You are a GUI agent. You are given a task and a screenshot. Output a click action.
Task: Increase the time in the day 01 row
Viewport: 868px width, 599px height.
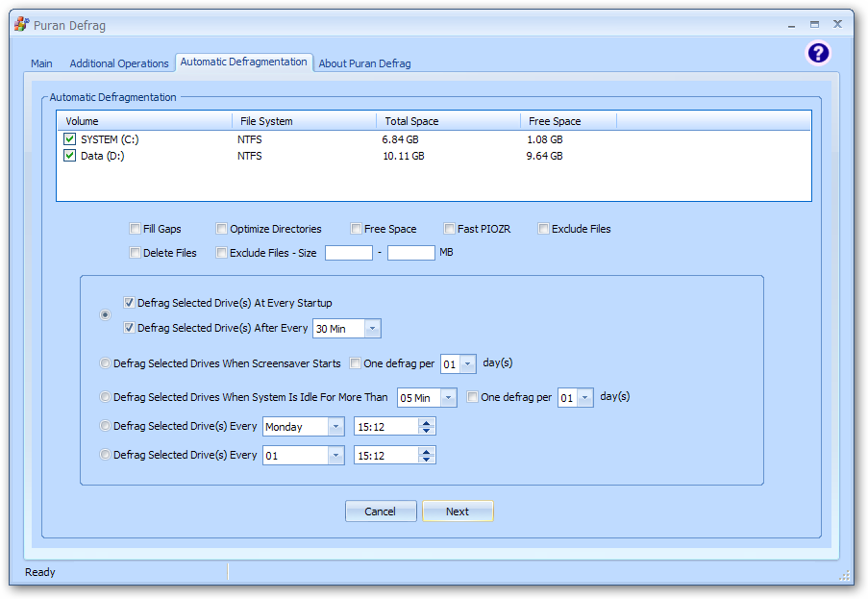pyautogui.click(x=426, y=452)
